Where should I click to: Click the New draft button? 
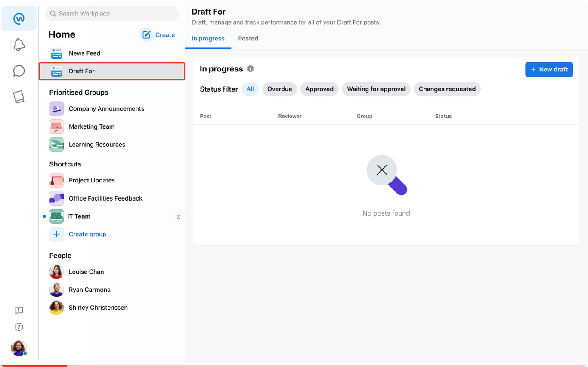549,69
